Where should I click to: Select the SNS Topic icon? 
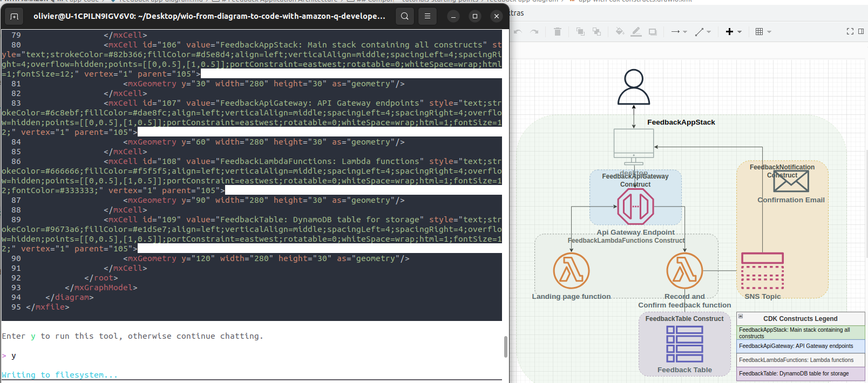[762, 271]
